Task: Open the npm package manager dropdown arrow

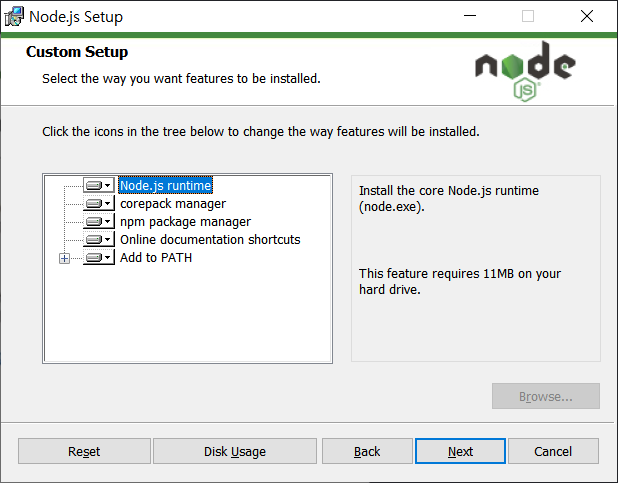Action: coord(108,222)
